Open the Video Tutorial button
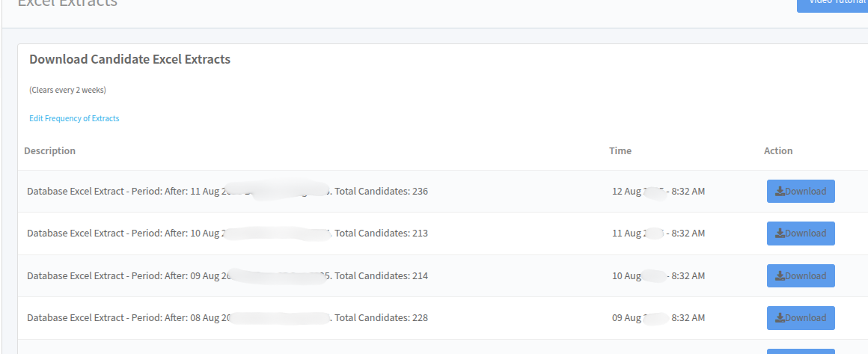 (832, 3)
